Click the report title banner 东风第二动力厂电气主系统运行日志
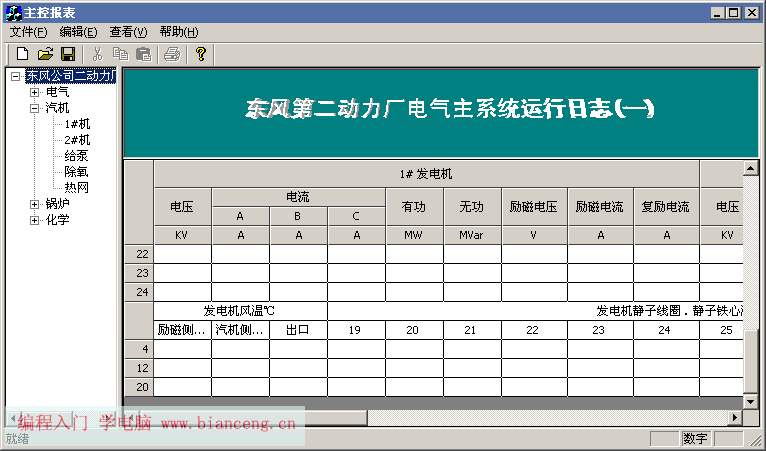The height and width of the screenshot is (451, 766). (441, 113)
